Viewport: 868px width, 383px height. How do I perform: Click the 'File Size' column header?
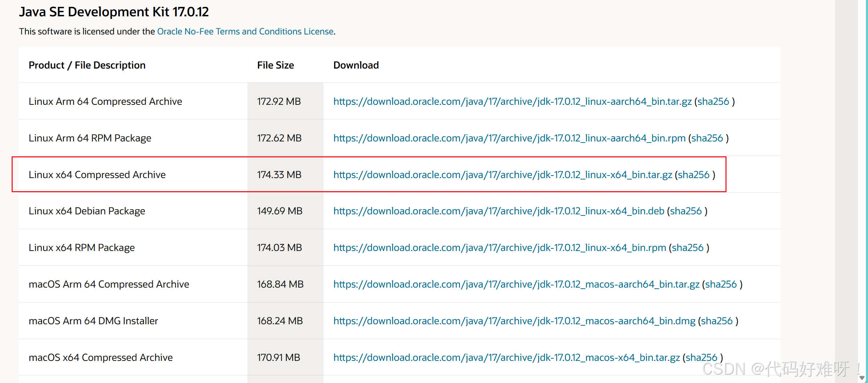click(276, 65)
